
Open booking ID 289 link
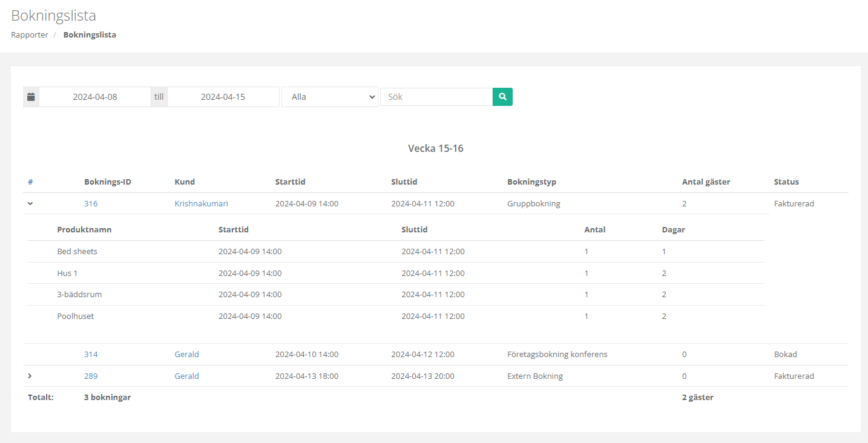(x=91, y=376)
